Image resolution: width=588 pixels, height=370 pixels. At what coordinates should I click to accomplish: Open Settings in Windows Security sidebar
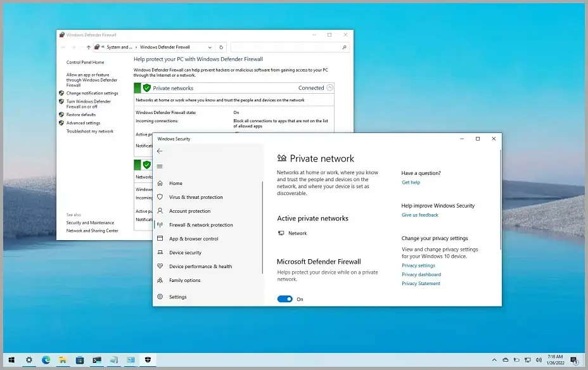coord(178,297)
